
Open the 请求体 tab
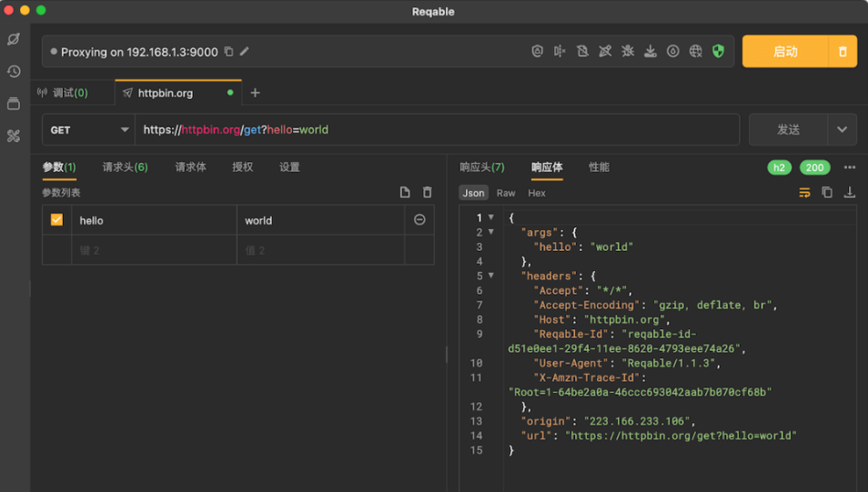(x=190, y=167)
